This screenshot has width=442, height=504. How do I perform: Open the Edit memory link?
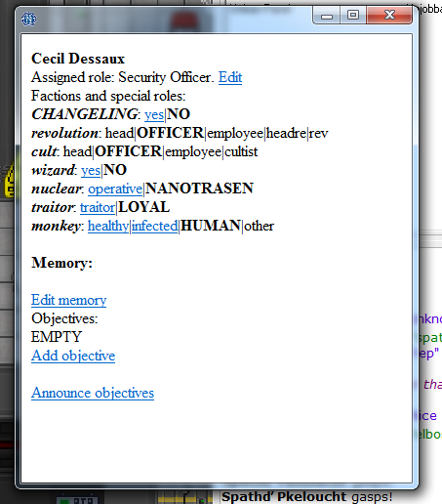(68, 300)
